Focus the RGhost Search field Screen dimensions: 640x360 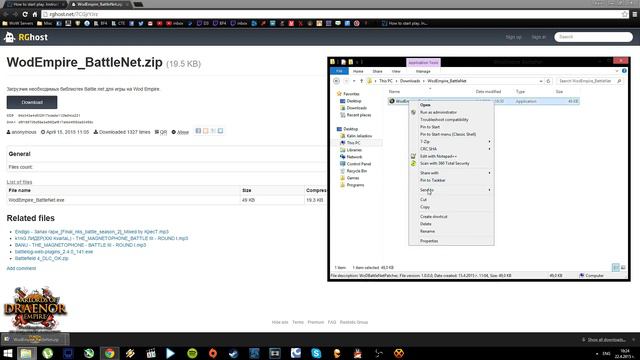[x=593, y=37]
